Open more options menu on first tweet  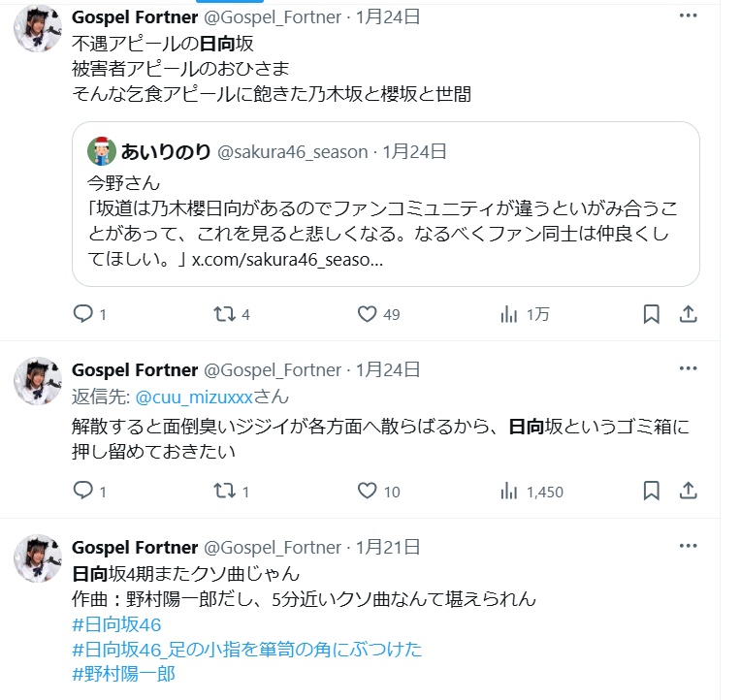click(x=688, y=16)
